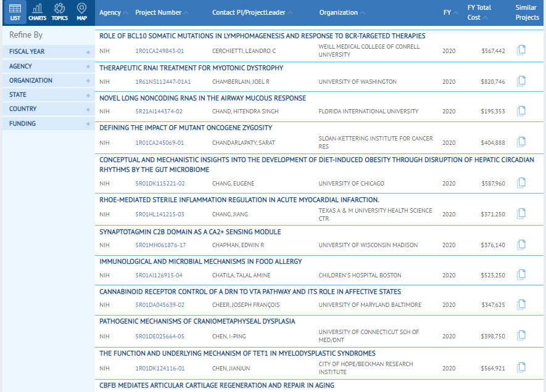Viewport: 546px width, 392px height.
Task: Open project 5R01MH061876-17
Action: [160, 245]
